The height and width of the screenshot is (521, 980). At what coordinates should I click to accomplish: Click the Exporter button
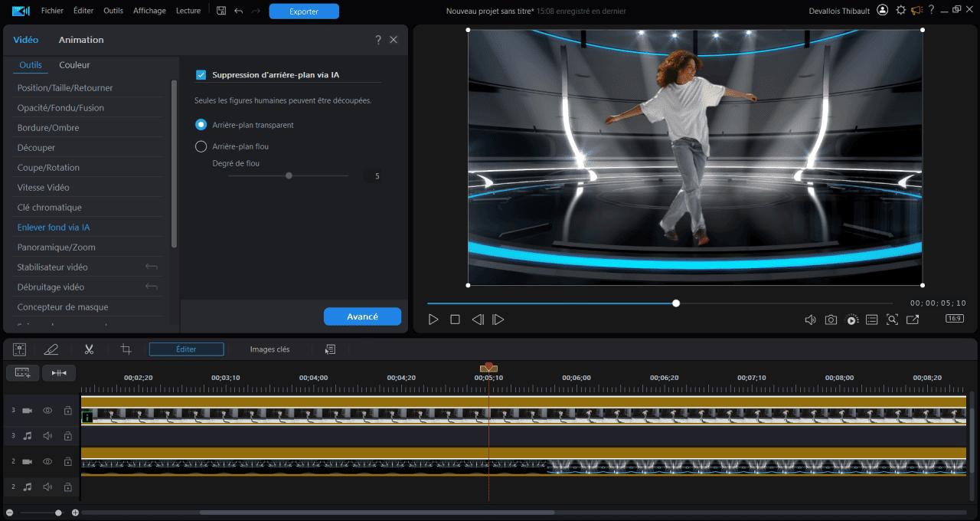[304, 11]
